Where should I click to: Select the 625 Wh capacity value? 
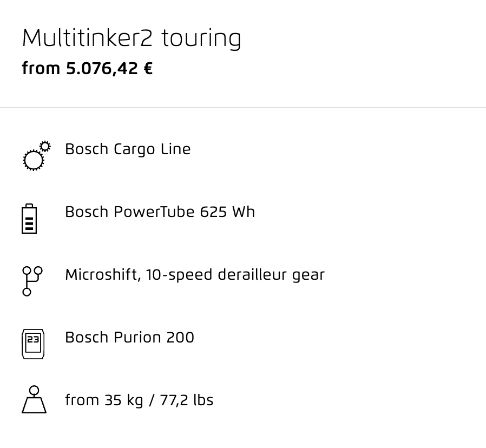[227, 212]
